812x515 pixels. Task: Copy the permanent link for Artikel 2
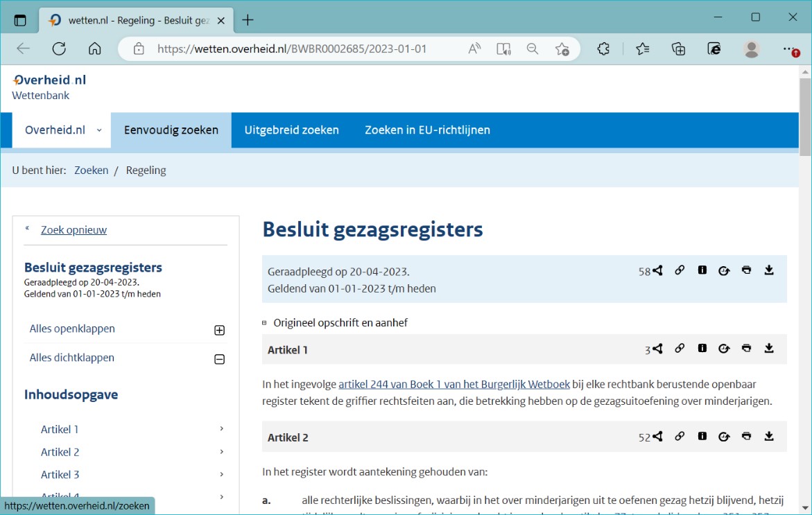pos(680,436)
